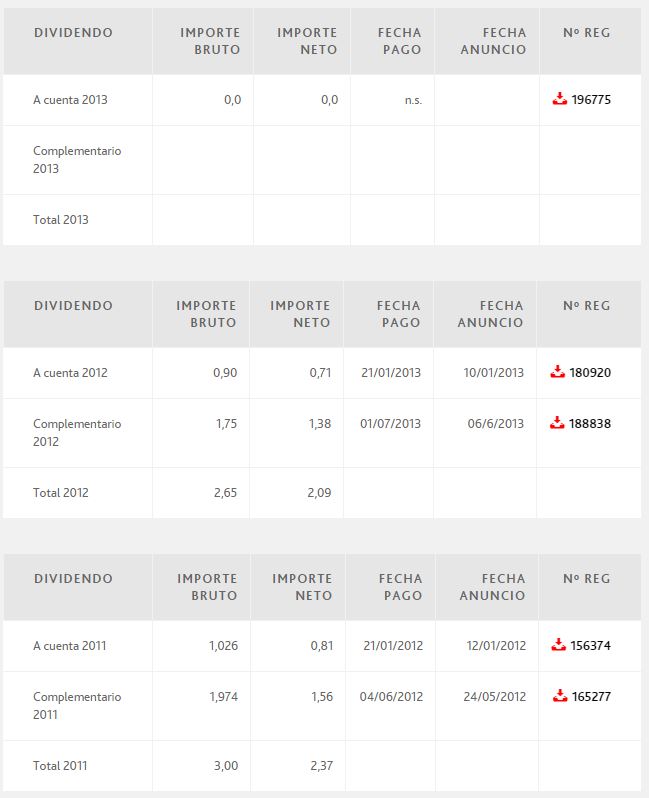Click 'Dividendo' header in 2011 table
649x798 pixels.
click(73, 579)
